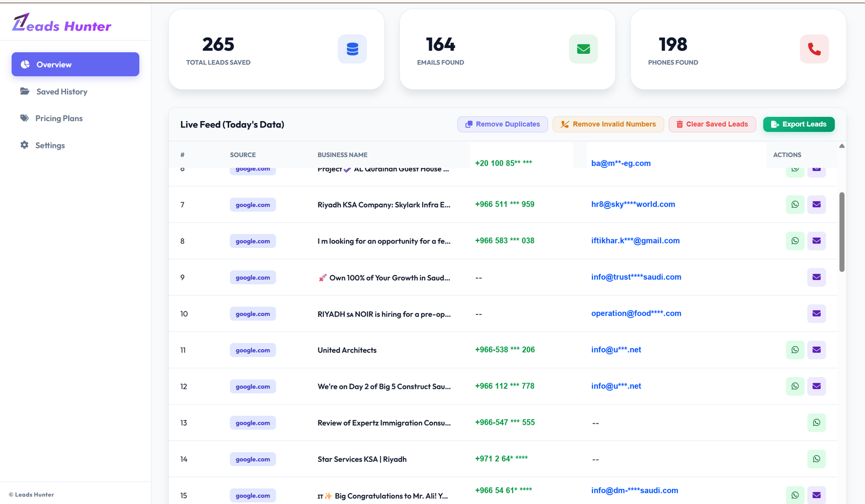Click email iftikhar.k***@gmail.com
Viewport: 865px width, 504px height.
635,240
